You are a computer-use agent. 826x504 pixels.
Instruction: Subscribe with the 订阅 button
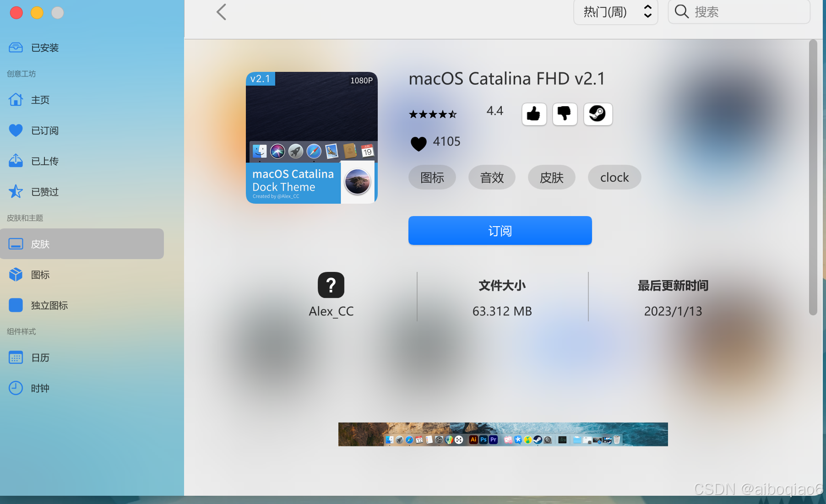tap(500, 230)
